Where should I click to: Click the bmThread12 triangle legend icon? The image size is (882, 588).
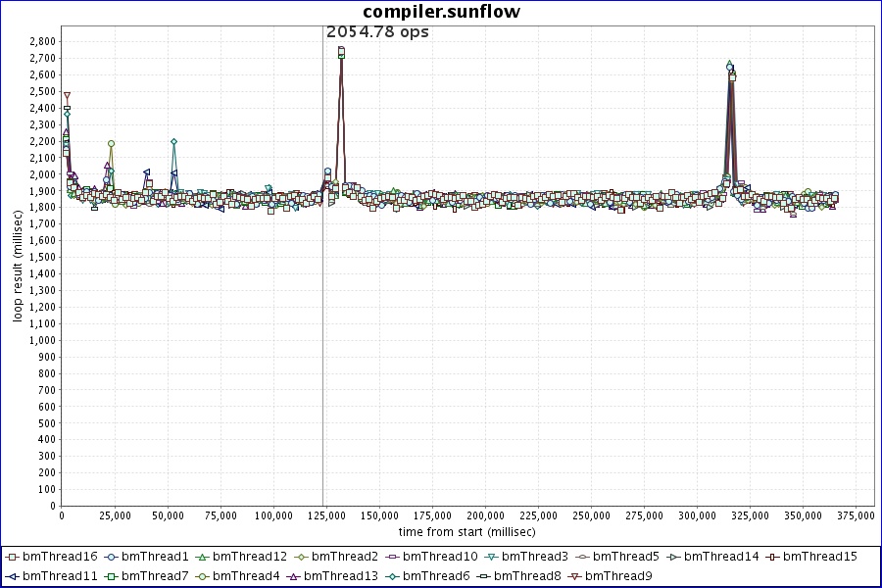(201, 557)
